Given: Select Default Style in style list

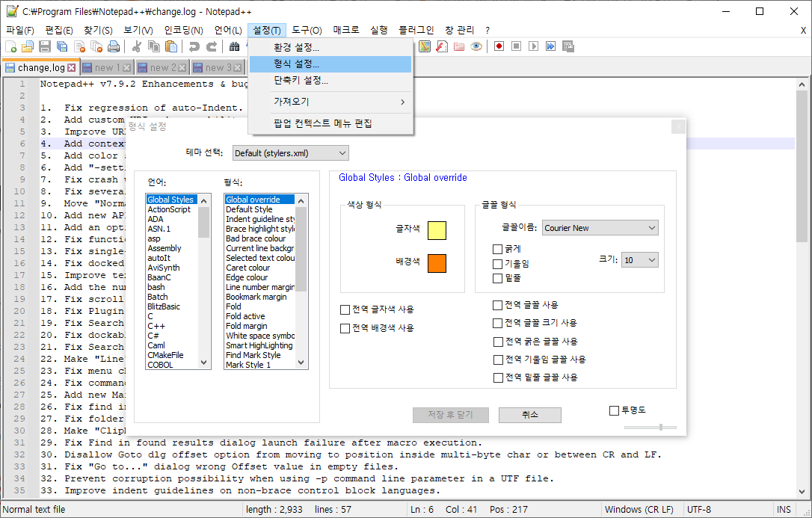Looking at the screenshot, I should click(249, 209).
